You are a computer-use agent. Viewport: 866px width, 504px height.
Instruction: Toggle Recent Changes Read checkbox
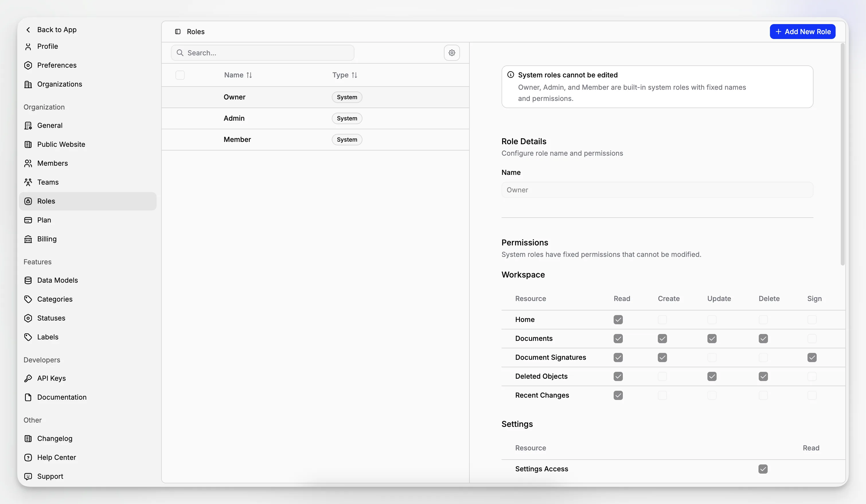click(x=618, y=395)
